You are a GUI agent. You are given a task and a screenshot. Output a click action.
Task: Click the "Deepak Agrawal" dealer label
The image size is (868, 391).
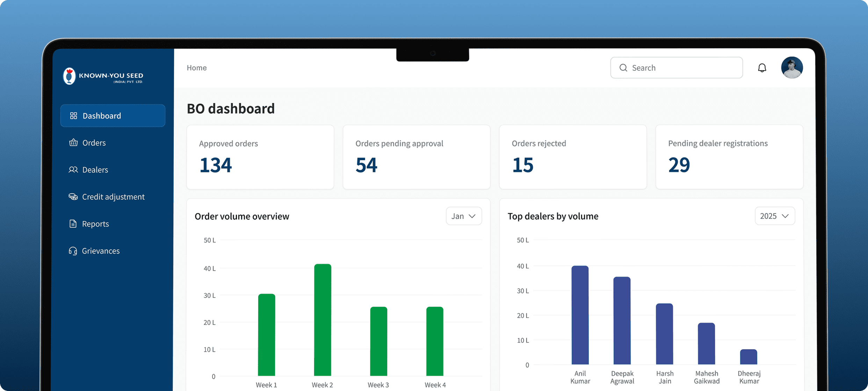(x=622, y=377)
